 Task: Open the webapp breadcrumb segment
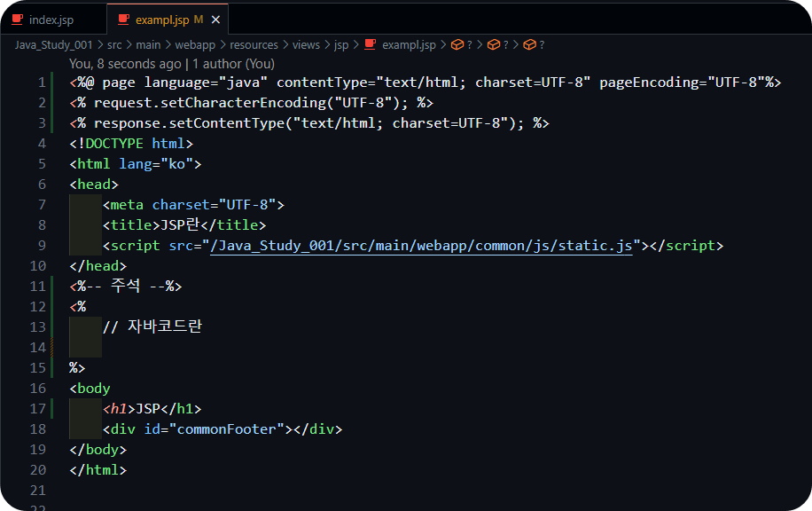pyautogui.click(x=195, y=45)
